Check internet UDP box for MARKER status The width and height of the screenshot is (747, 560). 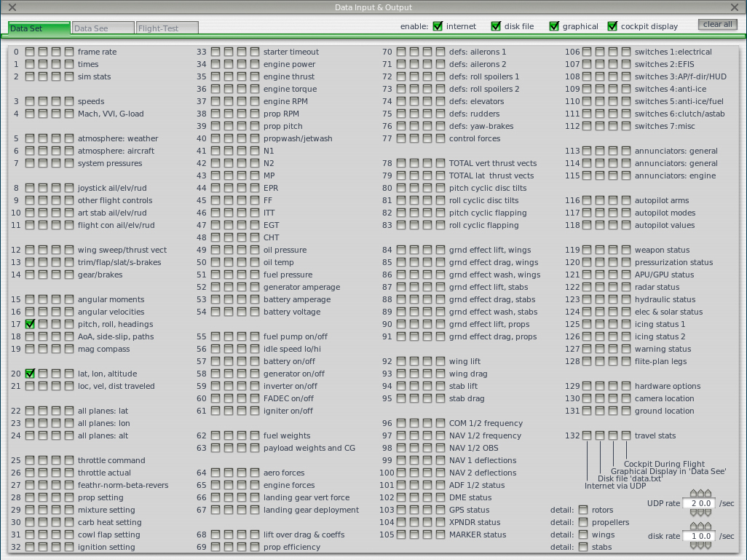401,535
